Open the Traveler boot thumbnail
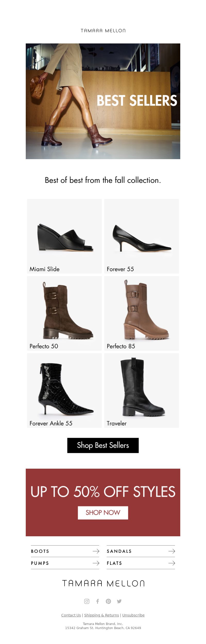Screen dimensions: 206x644 pyautogui.click(x=142, y=390)
